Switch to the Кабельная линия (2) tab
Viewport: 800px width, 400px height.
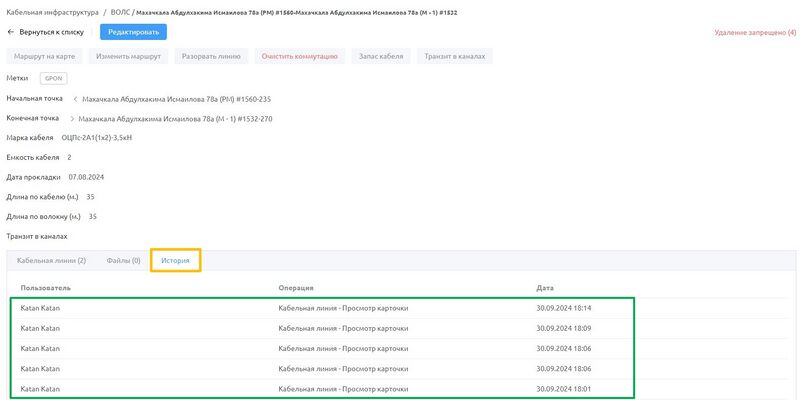click(51, 261)
